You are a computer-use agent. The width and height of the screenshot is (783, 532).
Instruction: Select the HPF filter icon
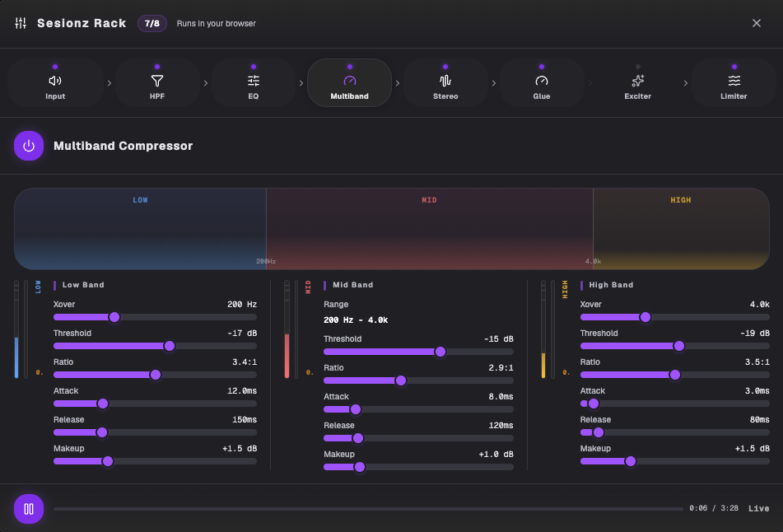(x=156, y=81)
